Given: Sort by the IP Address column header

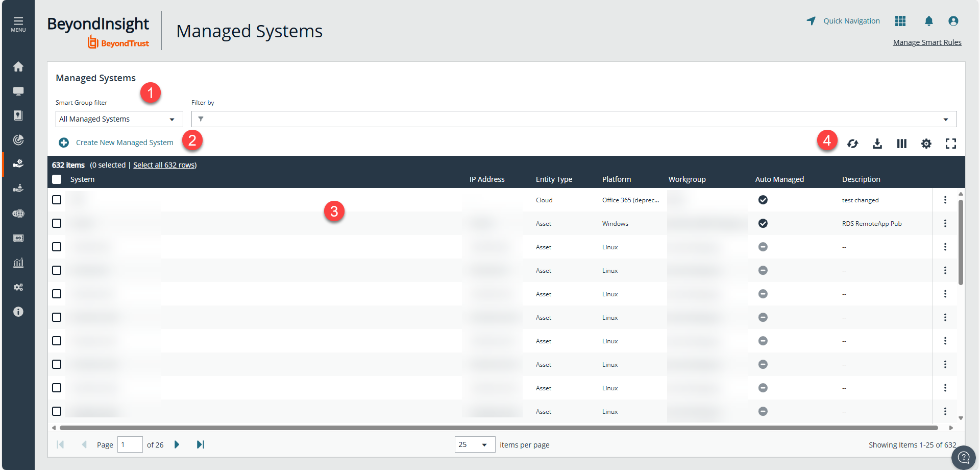Looking at the screenshot, I should coord(487,179).
